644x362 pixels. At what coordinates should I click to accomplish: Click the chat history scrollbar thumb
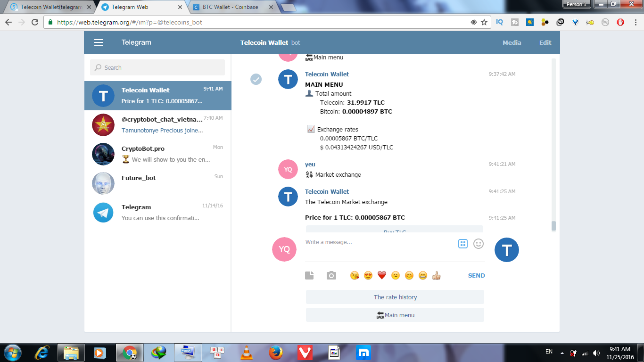[553, 226]
